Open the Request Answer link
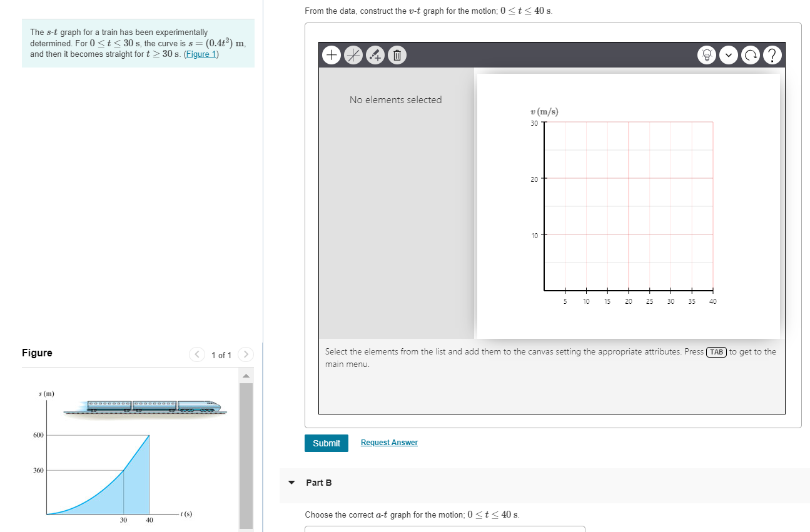The image size is (810, 532). 388,443
